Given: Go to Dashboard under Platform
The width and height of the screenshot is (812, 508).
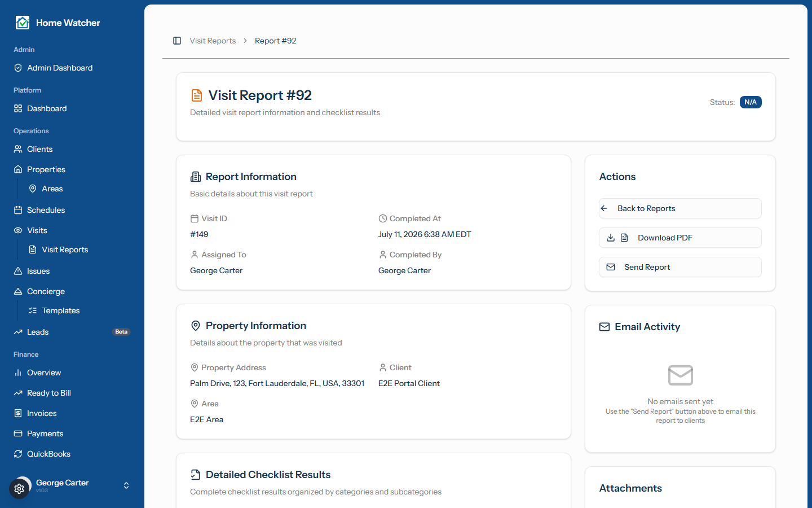Looking at the screenshot, I should [72, 108].
